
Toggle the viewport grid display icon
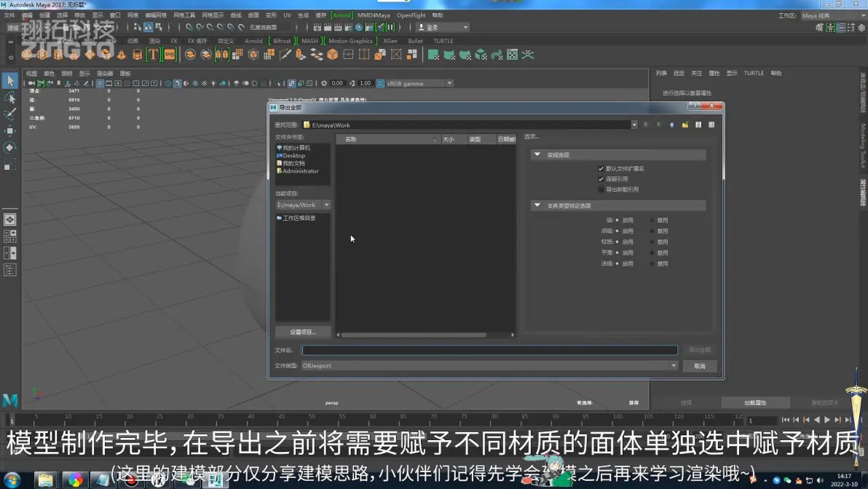(x=100, y=84)
